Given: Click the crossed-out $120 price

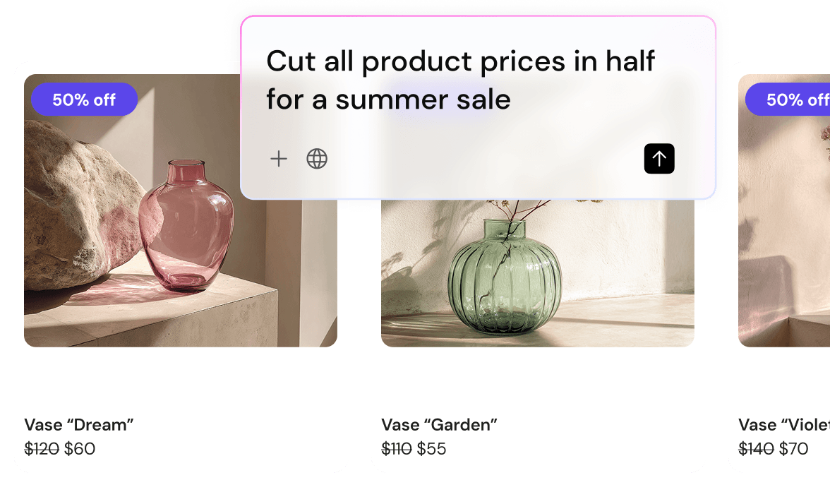Looking at the screenshot, I should 42,449.
